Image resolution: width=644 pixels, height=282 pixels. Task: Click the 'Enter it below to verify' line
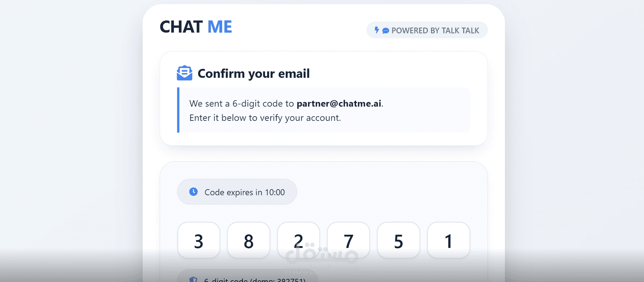265,118
